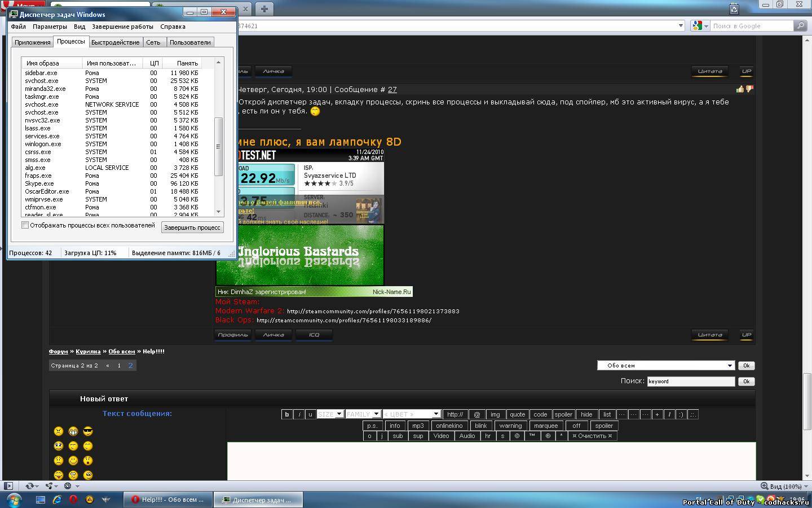The image size is (812, 508).
Task: Select the Skype.exe process row
Action: pos(112,183)
